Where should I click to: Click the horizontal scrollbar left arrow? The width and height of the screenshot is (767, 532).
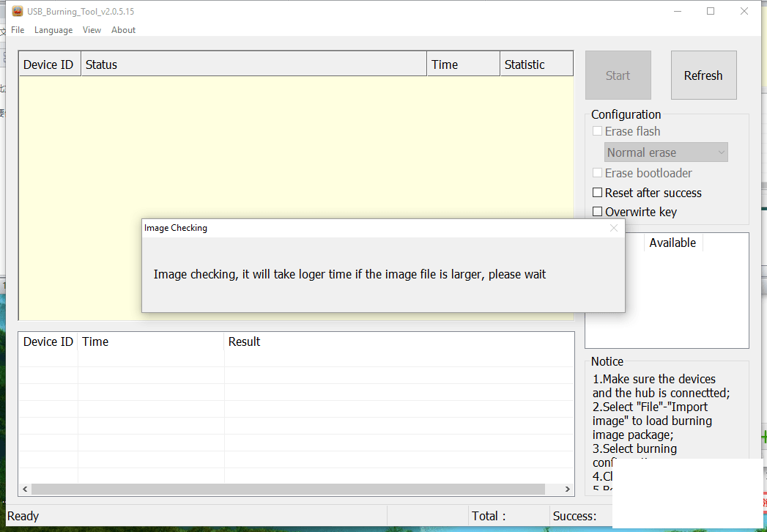[x=25, y=489]
